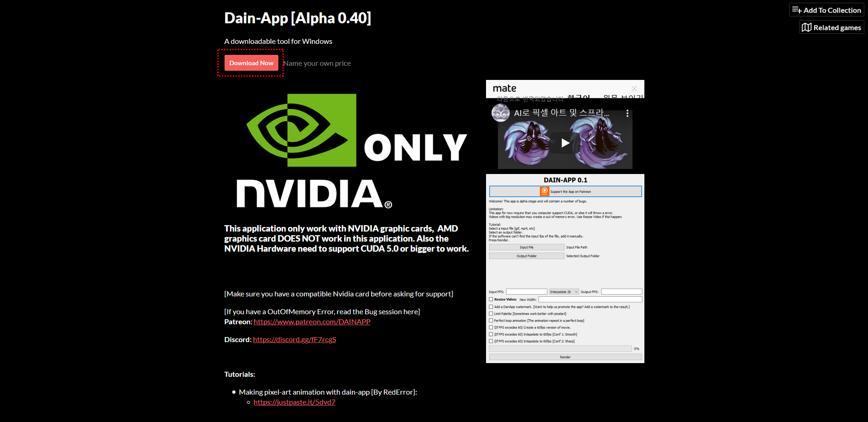Click the video title in Korean
Viewport: 868px width, 422px height.
[x=561, y=113]
